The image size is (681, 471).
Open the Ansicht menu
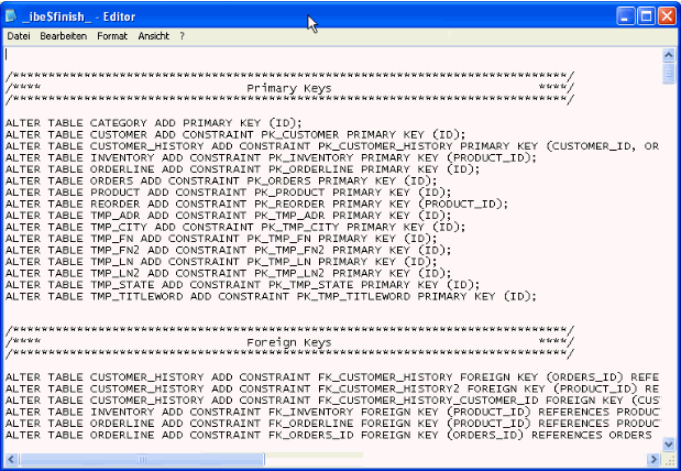pyautogui.click(x=153, y=36)
